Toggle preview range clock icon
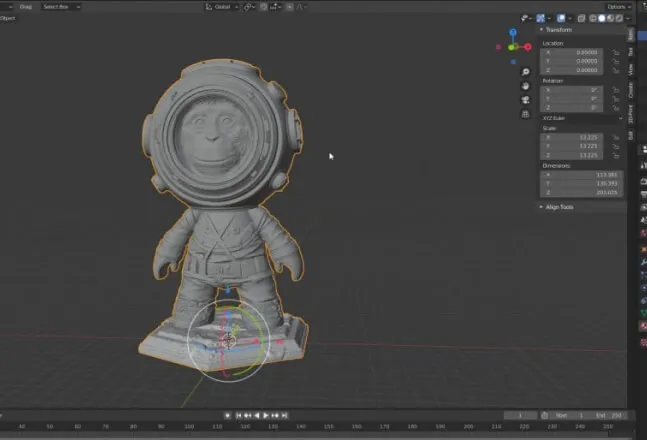This screenshot has height=440, width=647. (x=545, y=416)
